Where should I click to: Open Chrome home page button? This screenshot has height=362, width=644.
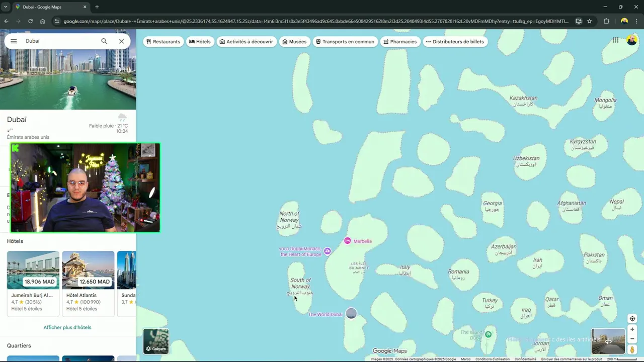[x=42, y=21]
